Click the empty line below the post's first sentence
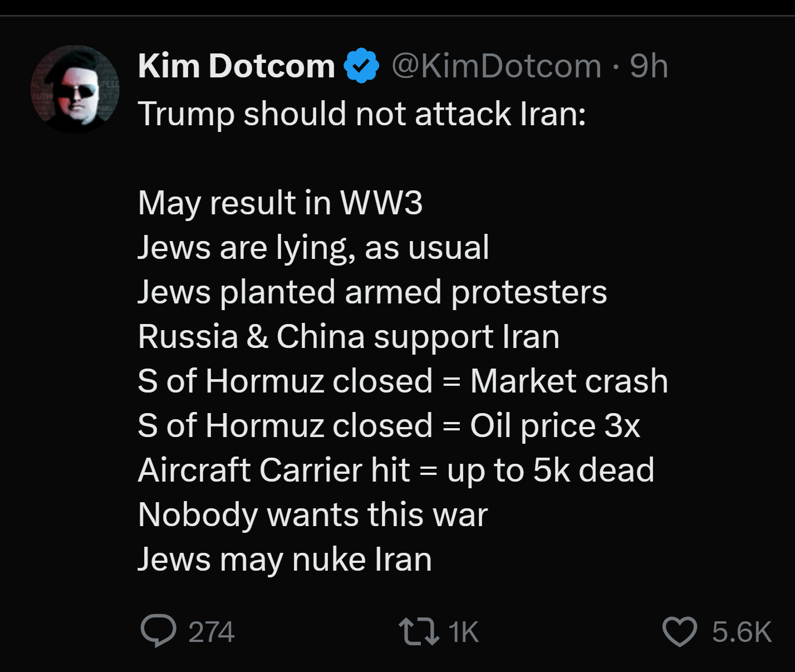Viewport: 795px width, 672px height. click(x=362, y=158)
